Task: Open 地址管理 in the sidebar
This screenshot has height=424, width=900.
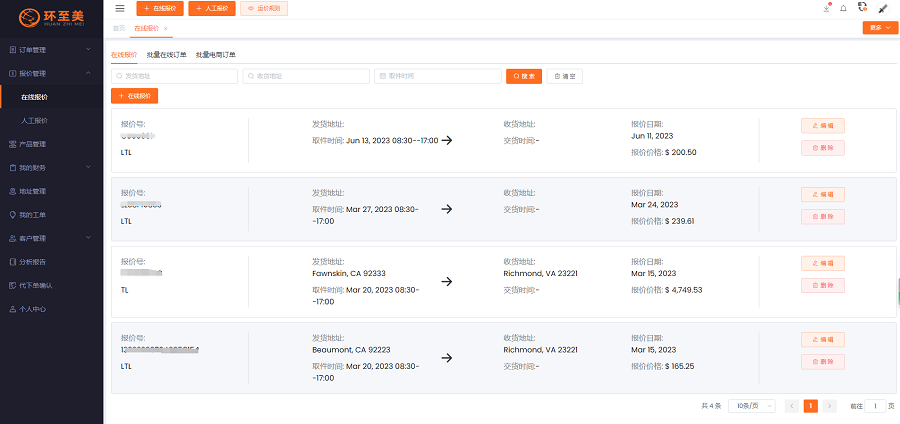Action: pos(33,191)
